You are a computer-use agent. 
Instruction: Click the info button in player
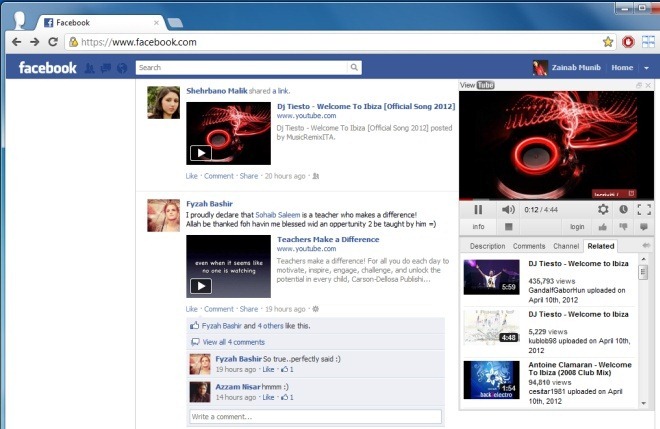478,227
